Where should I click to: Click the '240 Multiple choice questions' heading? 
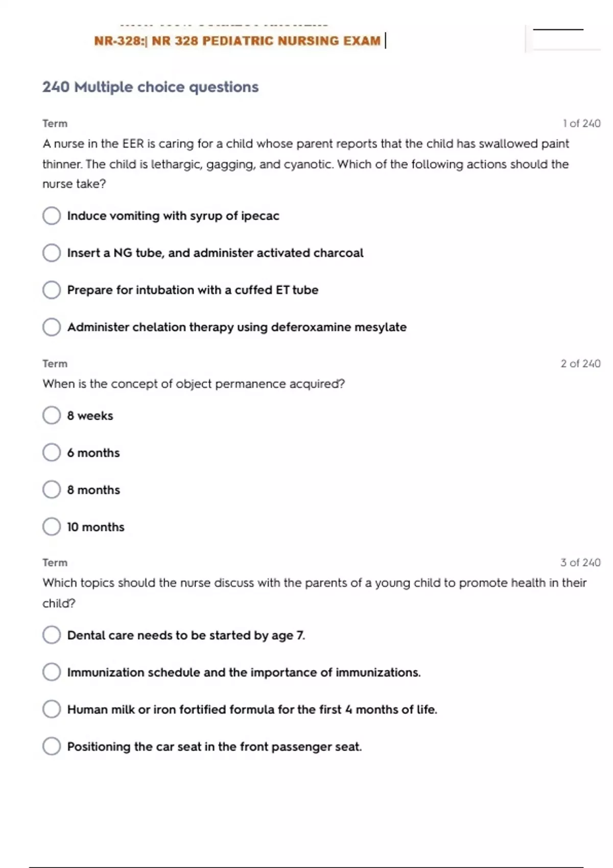(x=151, y=87)
